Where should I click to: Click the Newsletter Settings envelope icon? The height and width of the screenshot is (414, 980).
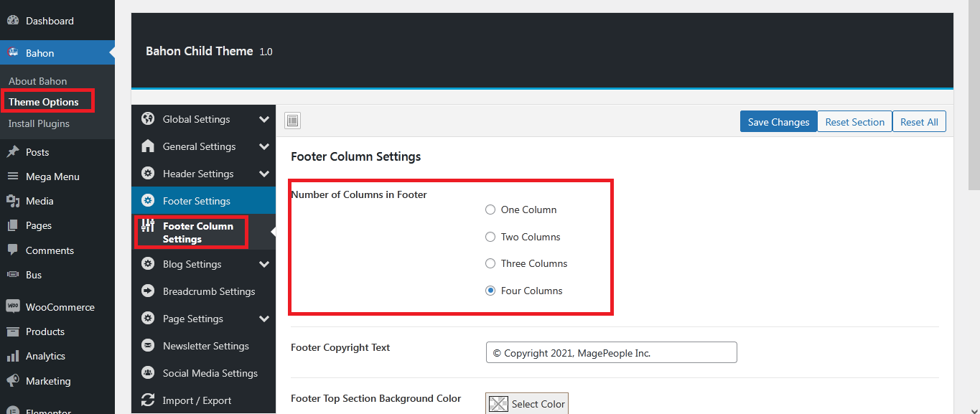coord(148,346)
